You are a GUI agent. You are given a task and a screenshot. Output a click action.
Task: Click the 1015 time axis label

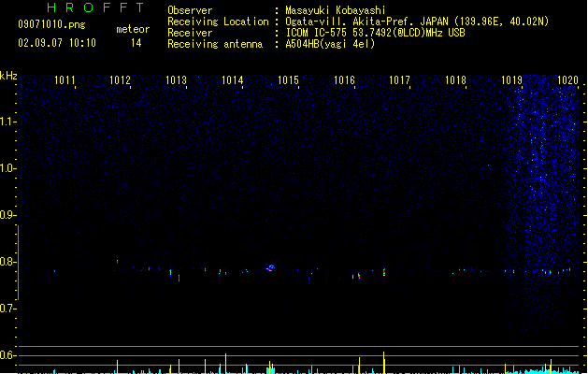(x=288, y=79)
